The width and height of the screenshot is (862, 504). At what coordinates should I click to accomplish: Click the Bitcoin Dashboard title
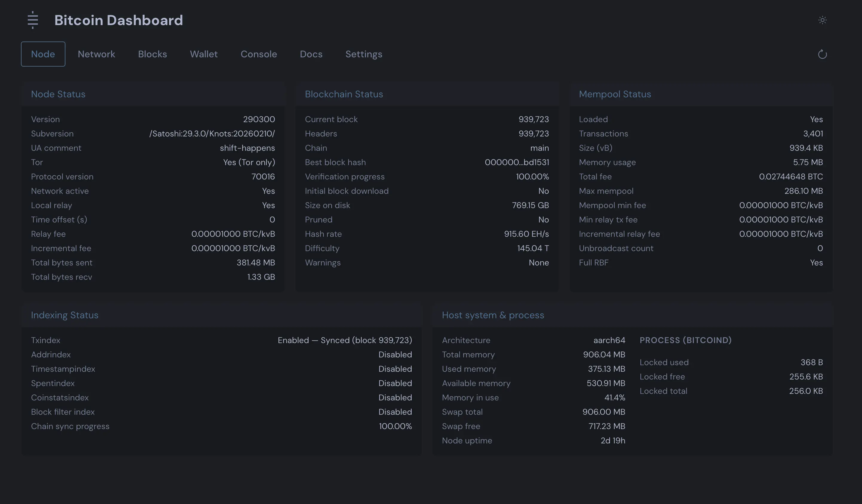pyautogui.click(x=118, y=20)
